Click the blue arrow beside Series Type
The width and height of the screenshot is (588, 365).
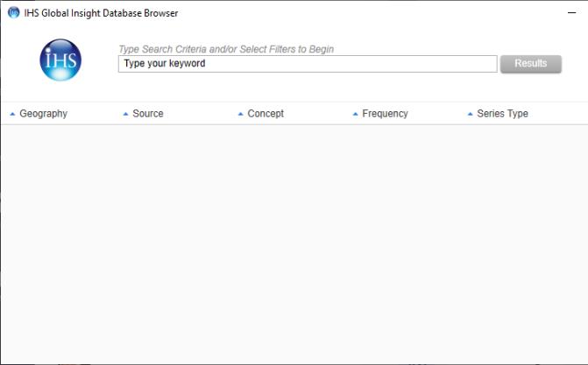(470, 114)
